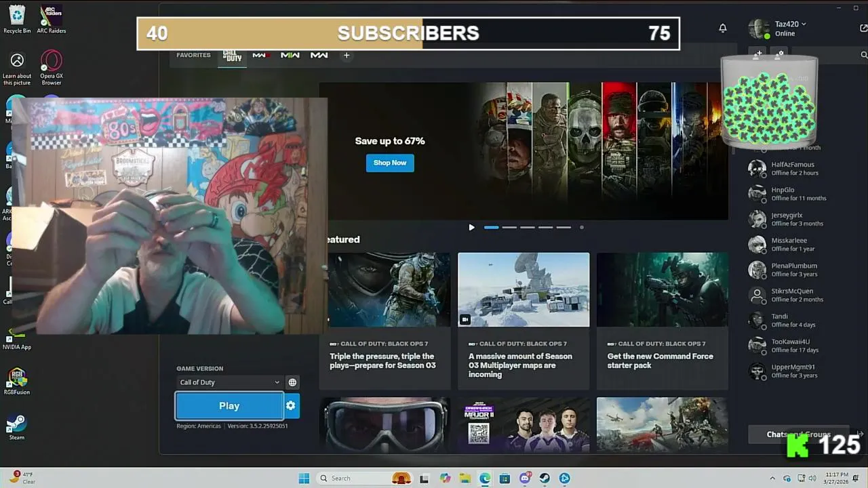Open Microsoft Edge from the taskbar
Screen dimensions: 868x488
485,478
